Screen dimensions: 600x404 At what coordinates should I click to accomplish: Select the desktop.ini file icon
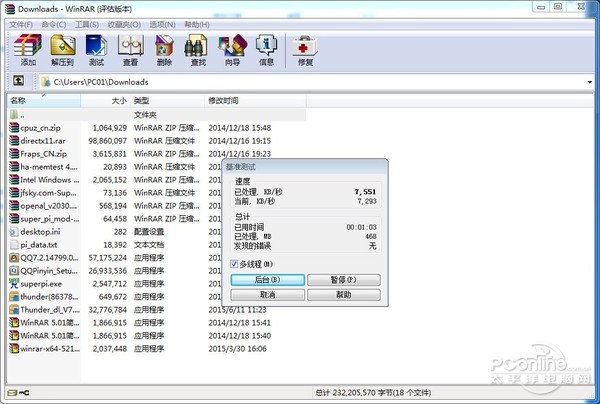(x=14, y=231)
